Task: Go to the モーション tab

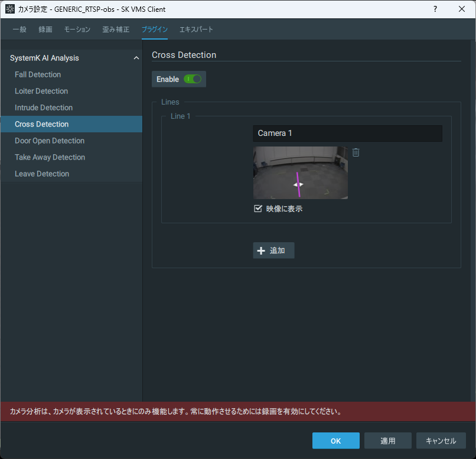Action: point(77,30)
